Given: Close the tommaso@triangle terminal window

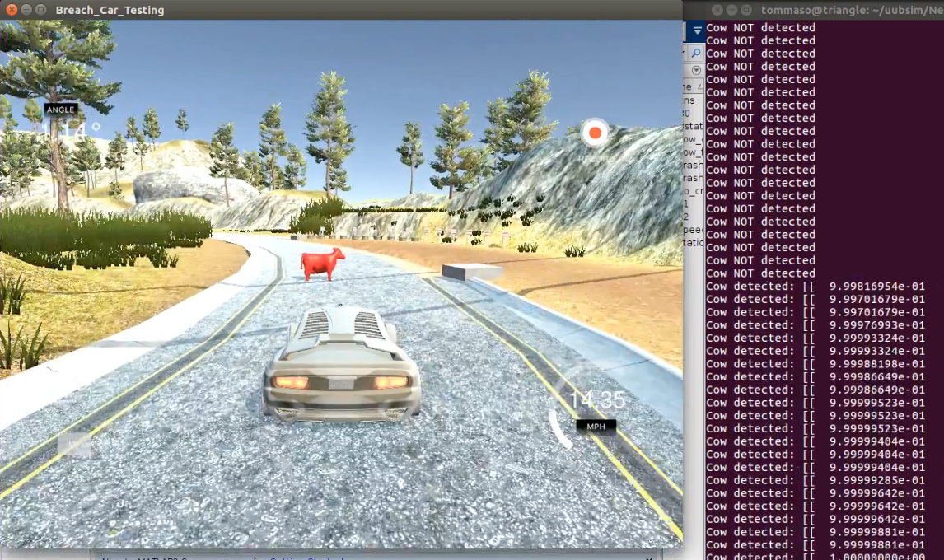Looking at the screenshot, I should coord(717,10).
